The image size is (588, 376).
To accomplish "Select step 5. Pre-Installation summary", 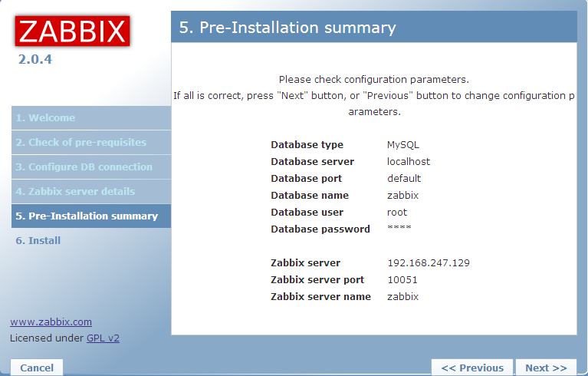I will 91,216.
